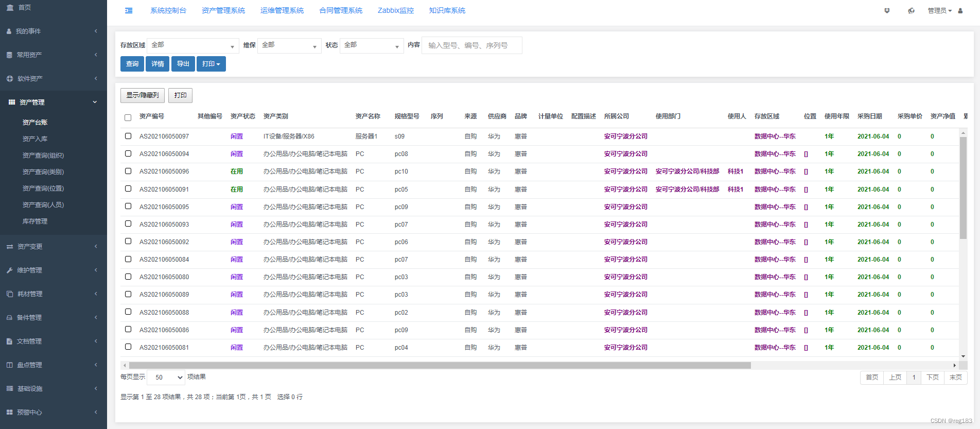Click the 维护管理 wrench icon
This screenshot has height=429, width=980.
coord(10,270)
